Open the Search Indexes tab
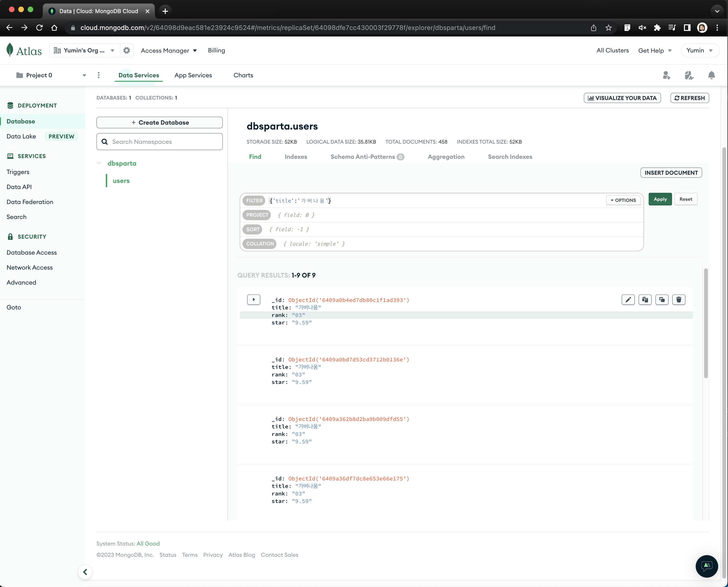728x587 pixels. (510, 156)
